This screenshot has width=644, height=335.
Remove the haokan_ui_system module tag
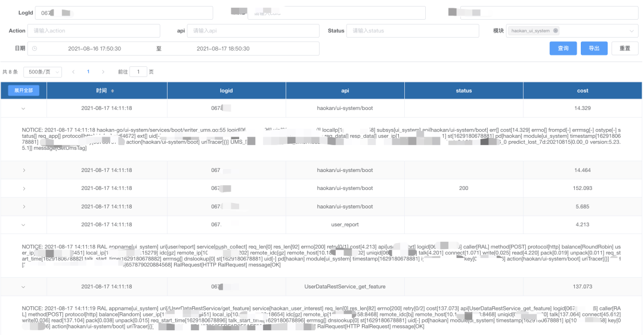pyautogui.click(x=556, y=30)
